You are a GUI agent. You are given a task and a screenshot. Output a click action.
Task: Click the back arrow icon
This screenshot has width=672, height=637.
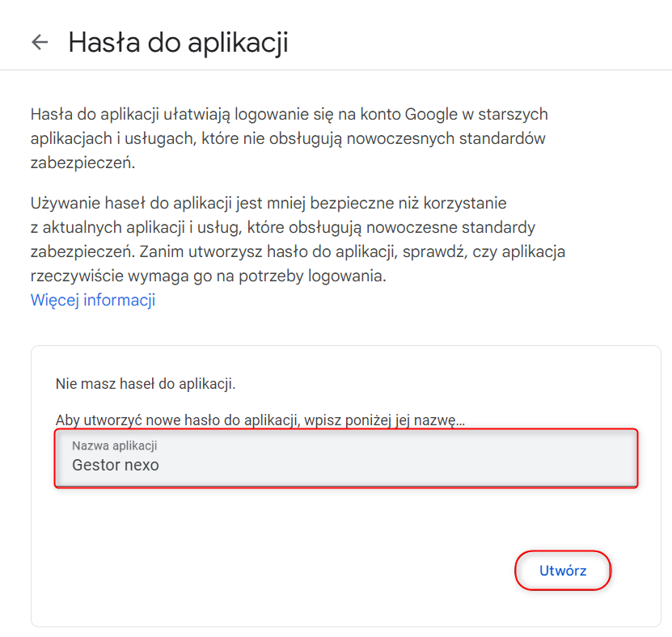(x=40, y=42)
